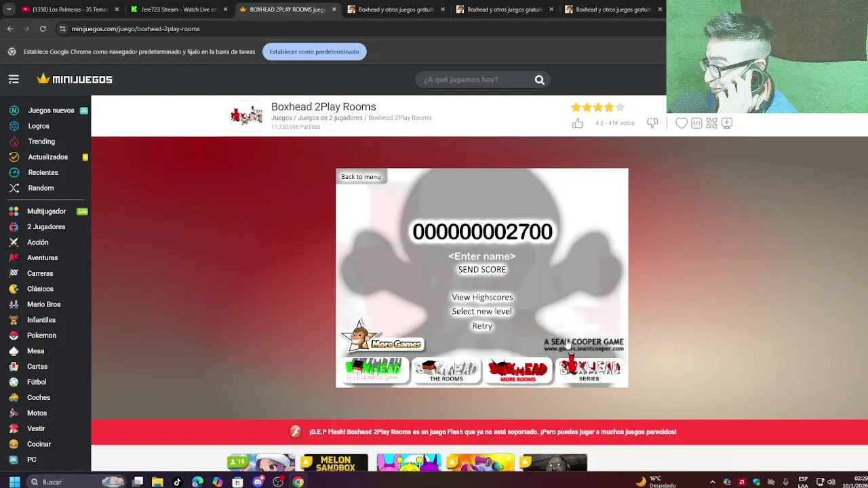The image size is (868, 488).
Task: Click Back to menu in the game
Action: pos(361,177)
